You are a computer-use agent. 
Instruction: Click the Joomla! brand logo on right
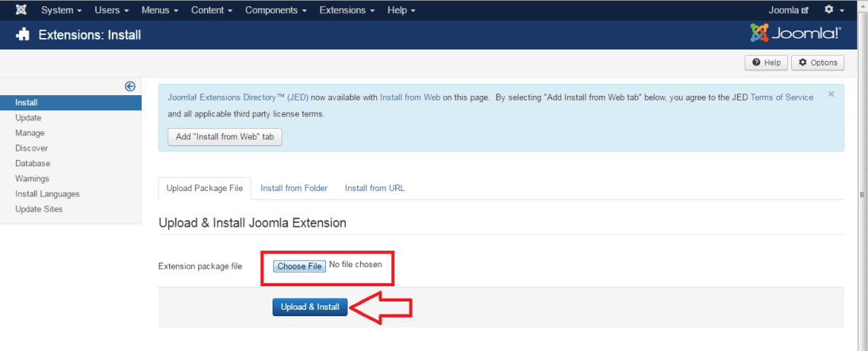795,34
